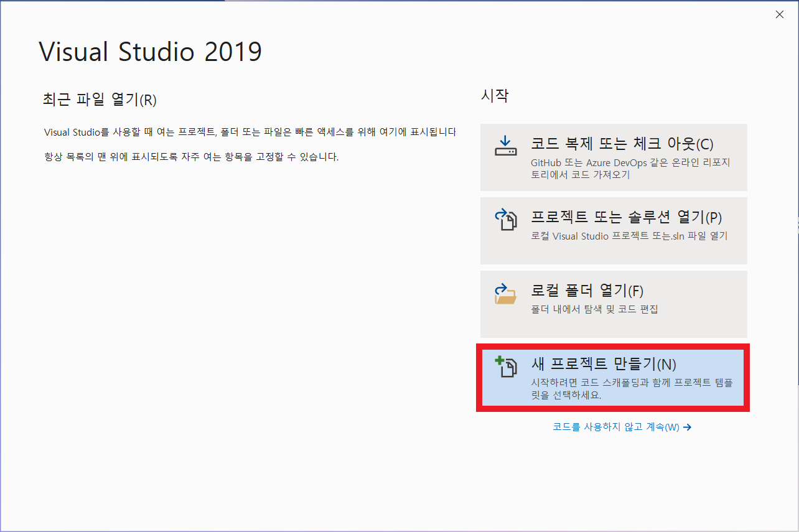Click the 시작 heading
The image size is (799, 532).
[495, 96]
